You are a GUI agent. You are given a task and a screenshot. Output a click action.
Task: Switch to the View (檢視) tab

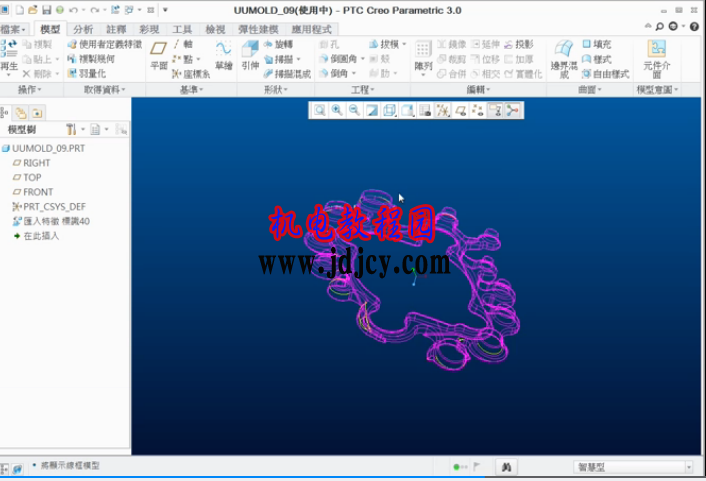pyautogui.click(x=215, y=30)
